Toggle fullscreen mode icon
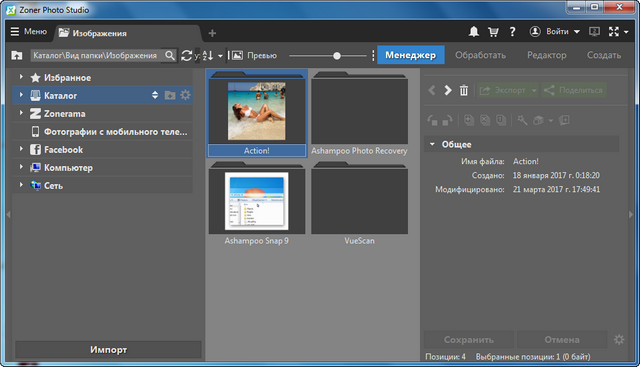This screenshot has width=640, height=367. 614,31
